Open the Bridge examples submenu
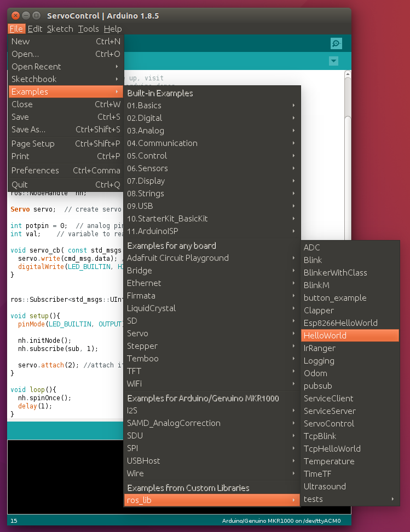Image resolution: width=410 pixels, height=532 pixels. pos(212,271)
